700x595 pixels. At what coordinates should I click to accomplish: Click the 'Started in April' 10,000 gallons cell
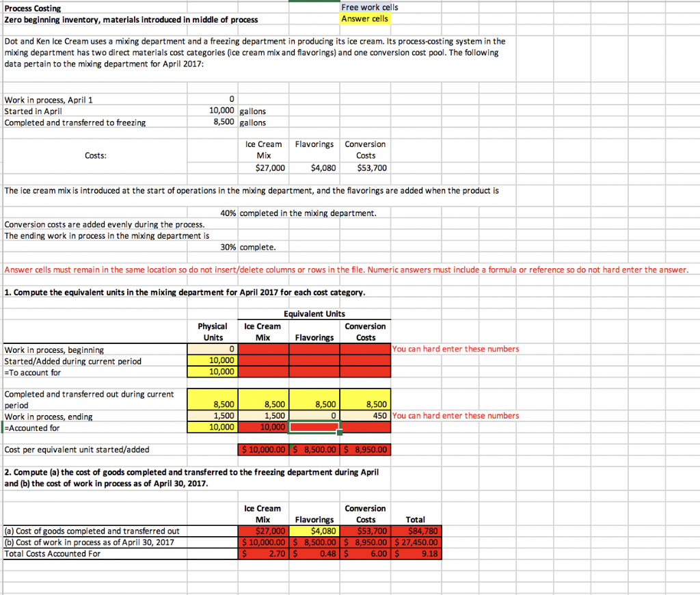(x=220, y=111)
